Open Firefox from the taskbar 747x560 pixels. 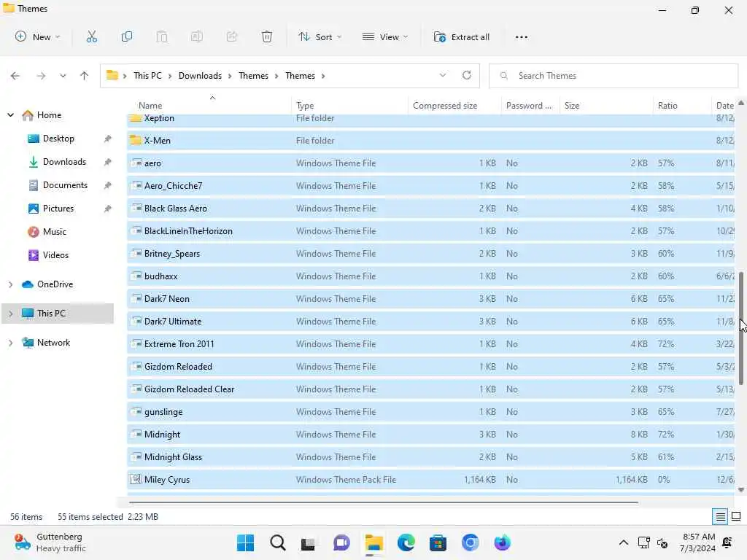502,542
